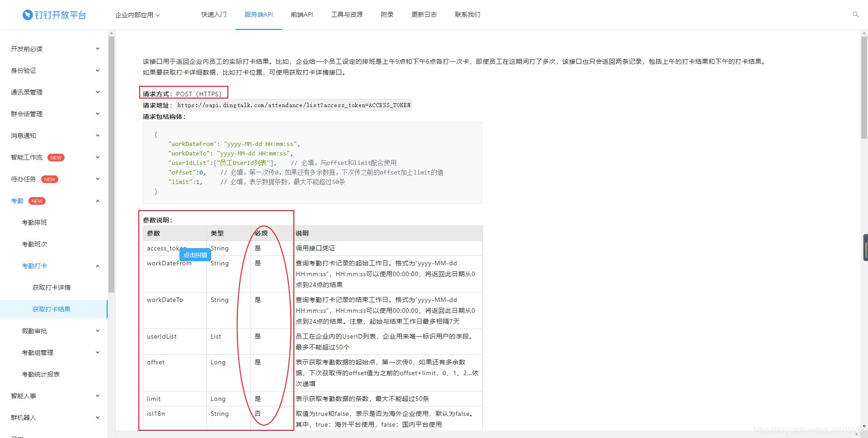This screenshot has width=868, height=438.
Task: Open 考勤统计报表 in the sidebar
Action: [x=41, y=374]
